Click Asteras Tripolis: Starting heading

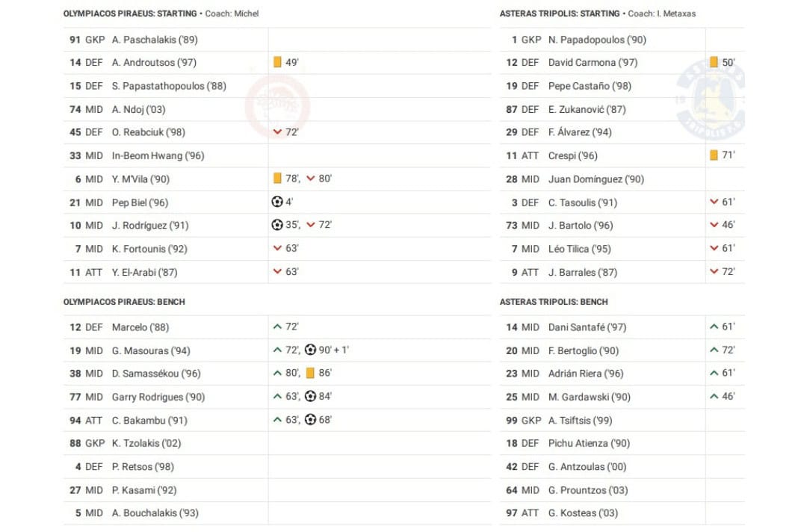point(560,13)
